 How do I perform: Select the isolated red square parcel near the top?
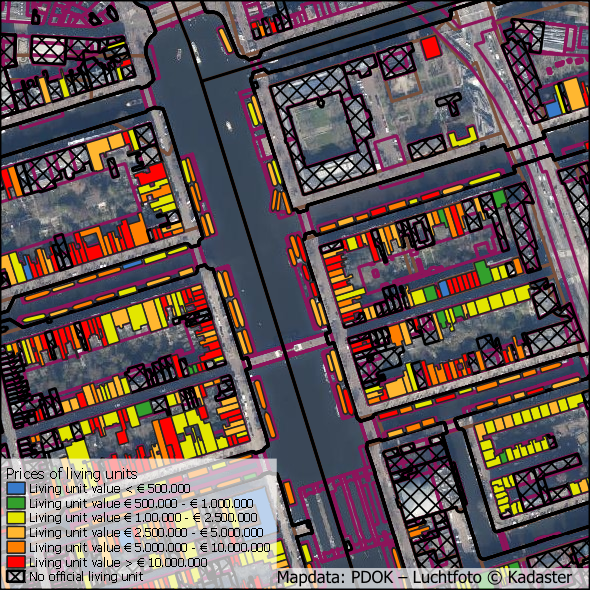[x=430, y=48]
